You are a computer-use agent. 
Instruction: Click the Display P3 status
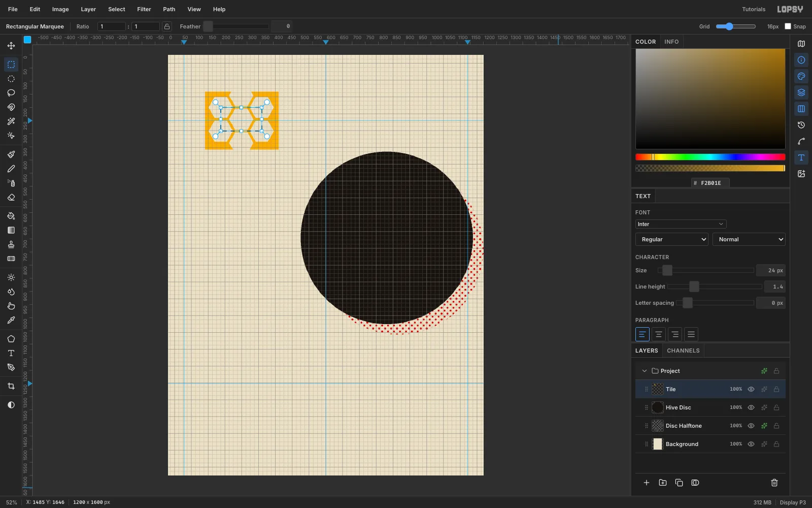click(x=793, y=502)
